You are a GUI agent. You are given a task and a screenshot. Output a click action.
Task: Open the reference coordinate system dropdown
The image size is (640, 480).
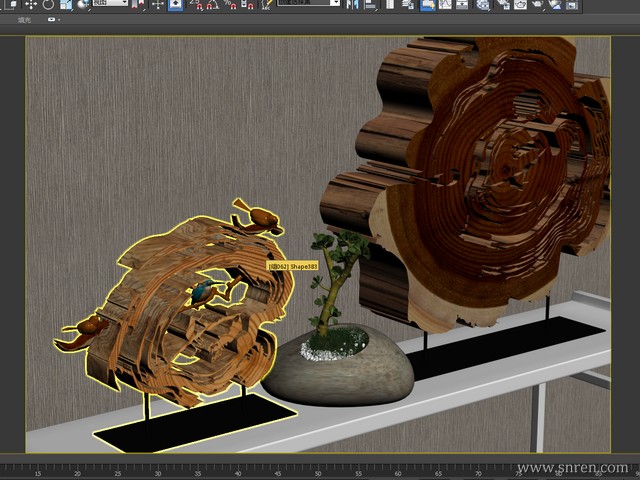(x=110, y=3)
